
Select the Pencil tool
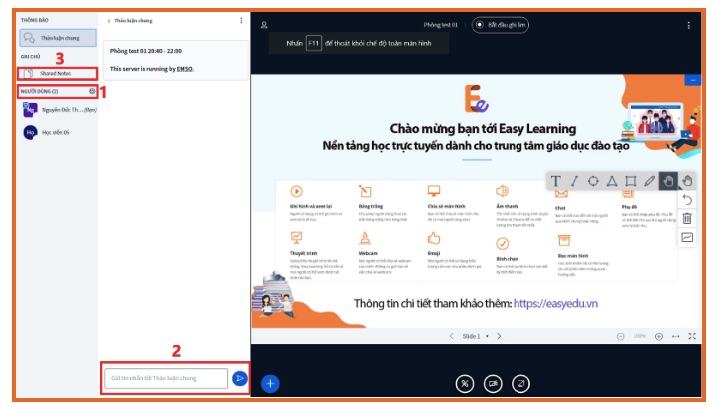pos(649,181)
